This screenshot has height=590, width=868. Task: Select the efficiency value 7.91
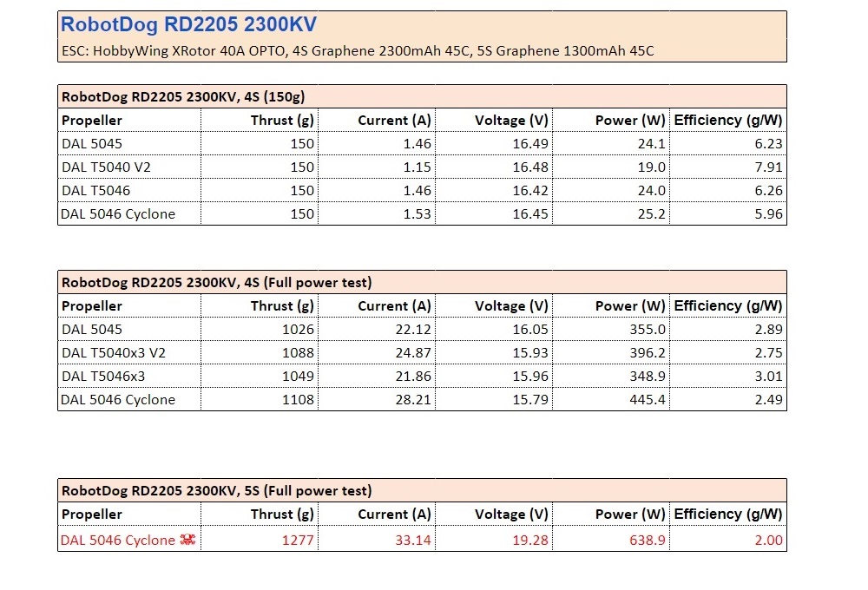(x=768, y=167)
